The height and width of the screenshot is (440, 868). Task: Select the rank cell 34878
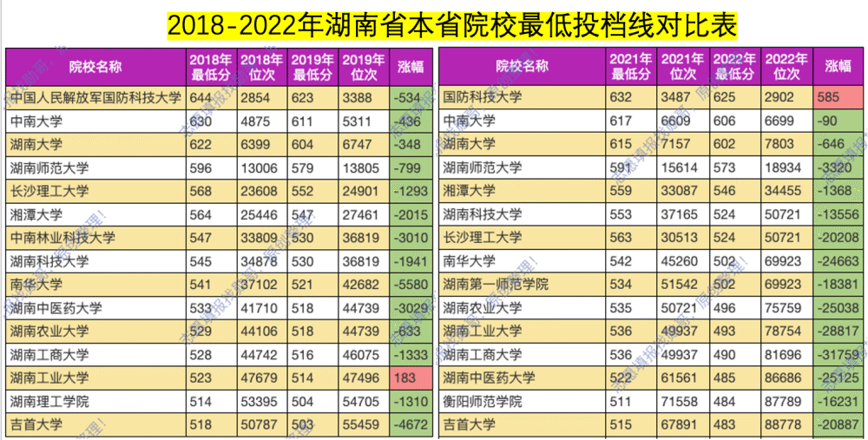point(262,261)
